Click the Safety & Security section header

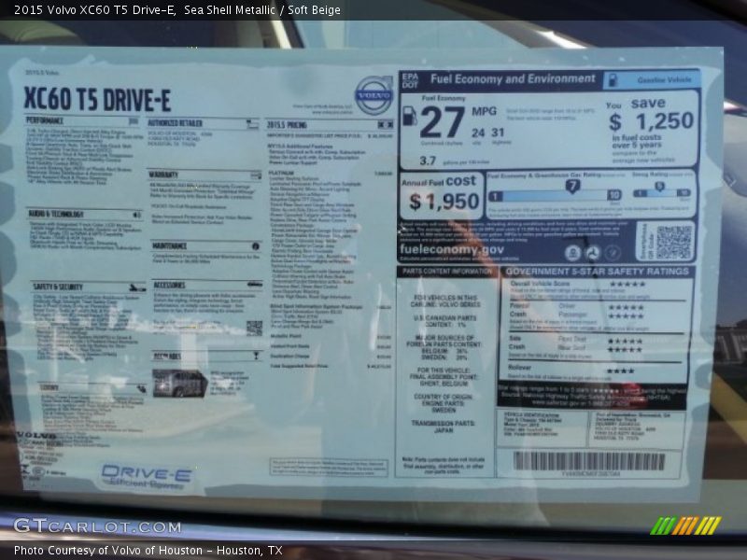(x=58, y=287)
